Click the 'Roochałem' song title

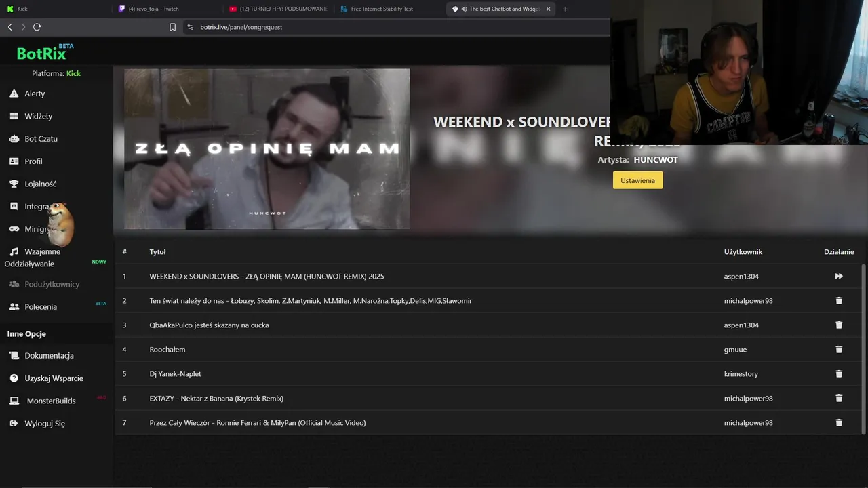coord(167,350)
